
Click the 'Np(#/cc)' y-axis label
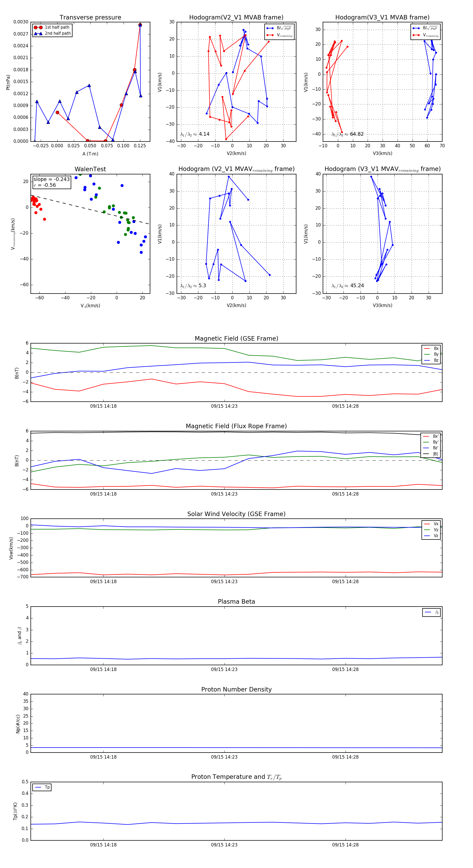point(18,724)
